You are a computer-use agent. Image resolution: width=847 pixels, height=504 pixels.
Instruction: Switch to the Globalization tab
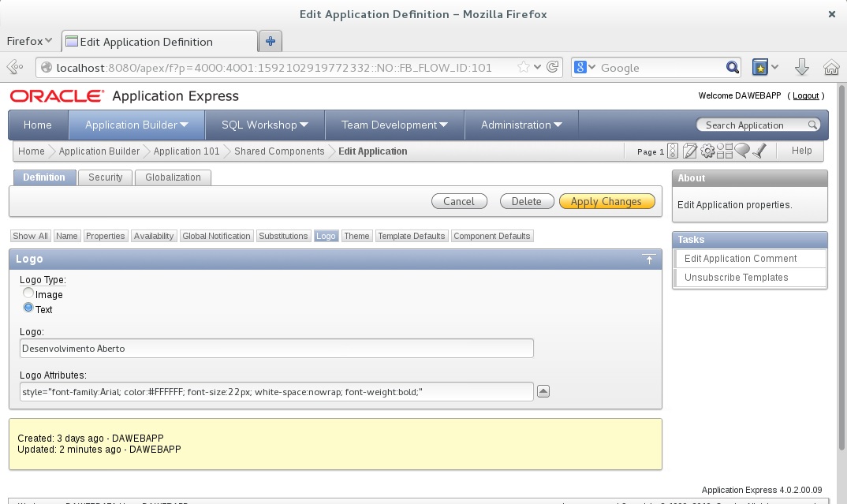click(173, 177)
